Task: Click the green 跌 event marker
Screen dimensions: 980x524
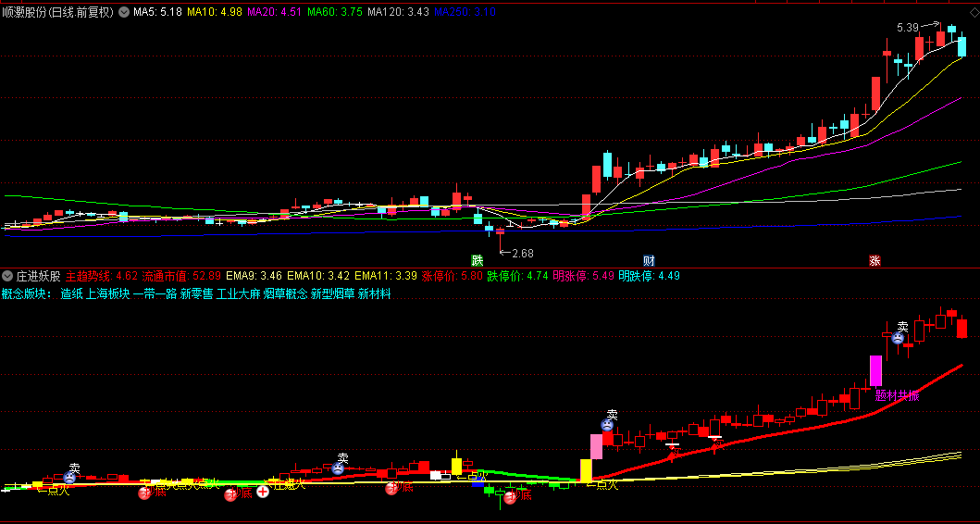Action: (x=478, y=261)
